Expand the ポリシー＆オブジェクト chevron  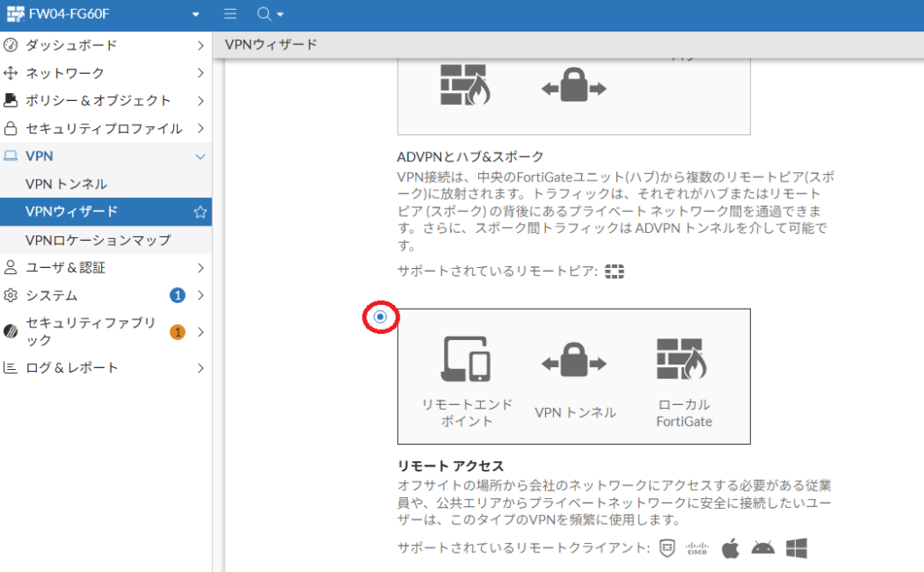200,101
